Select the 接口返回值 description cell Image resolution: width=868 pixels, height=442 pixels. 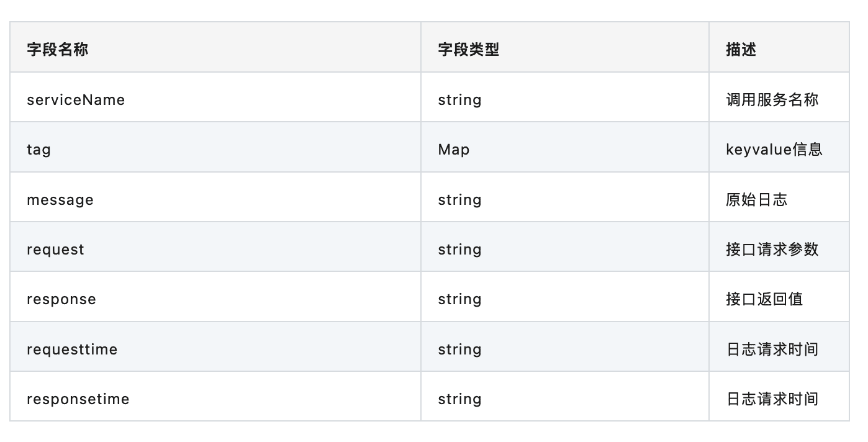(x=764, y=299)
